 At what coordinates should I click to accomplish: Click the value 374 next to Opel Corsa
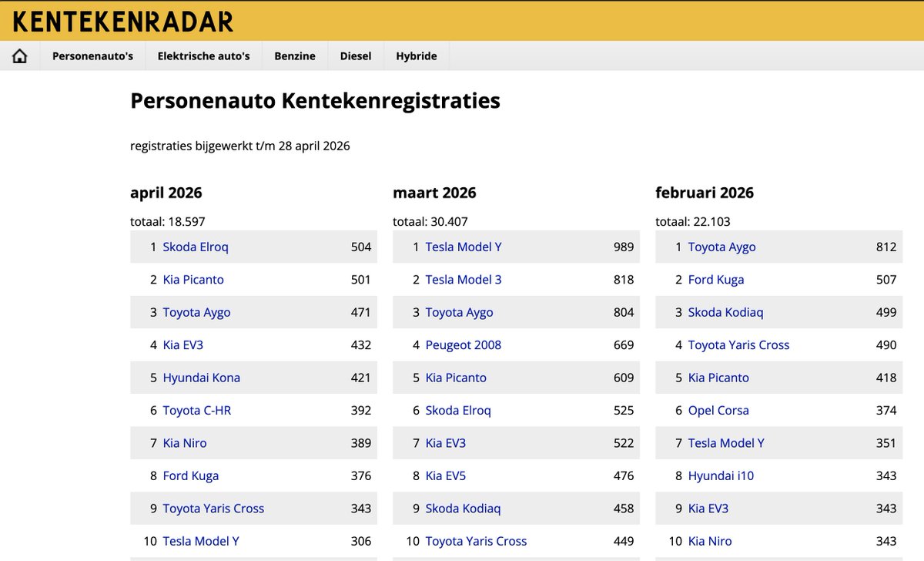[886, 411]
